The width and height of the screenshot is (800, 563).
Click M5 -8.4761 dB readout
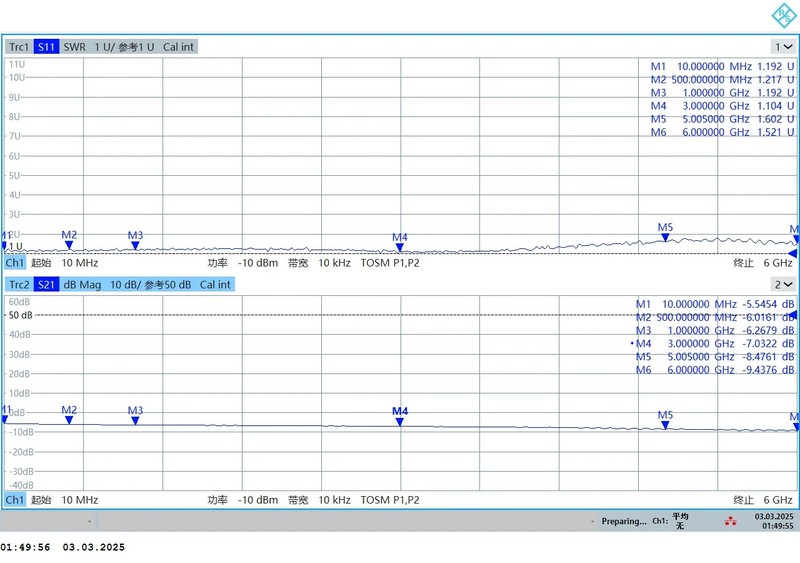click(x=715, y=356)
